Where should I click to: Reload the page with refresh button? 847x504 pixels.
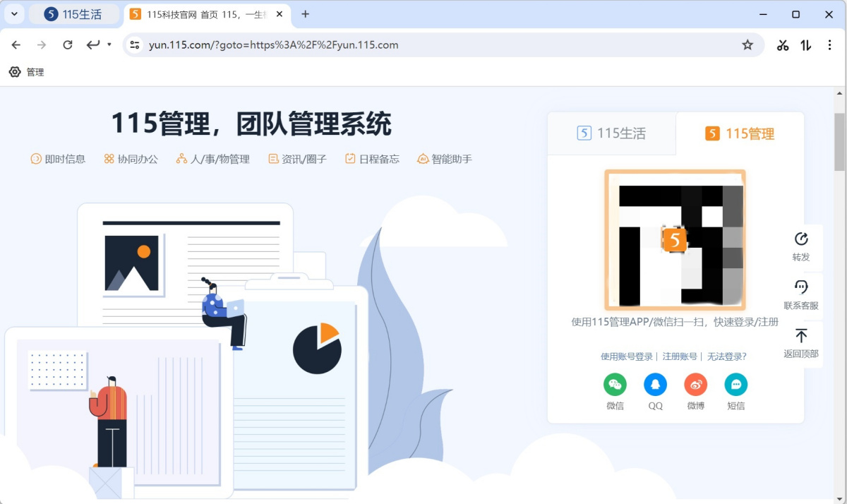[68, 45]
